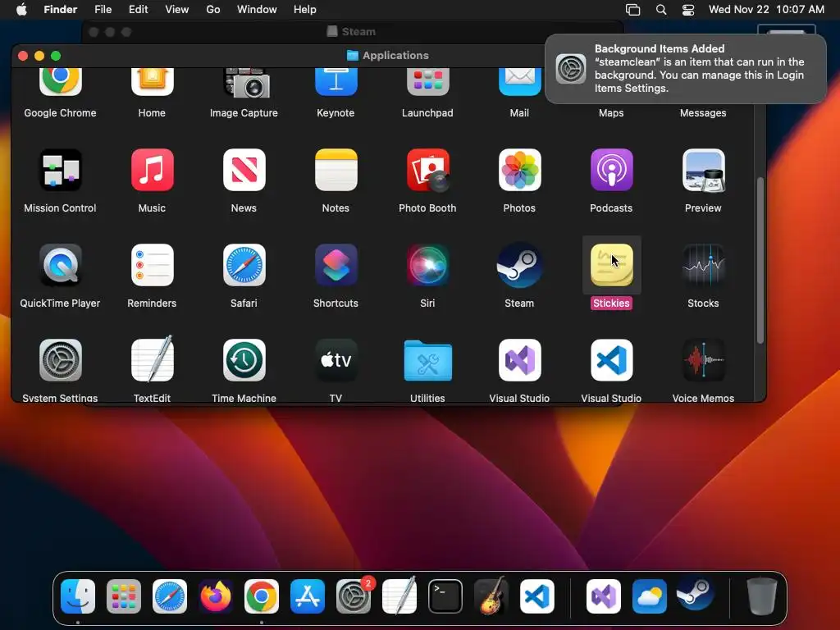This screenshot has height=630, width=840.
Task: Click the Home app label
Action: click(152, 113)
